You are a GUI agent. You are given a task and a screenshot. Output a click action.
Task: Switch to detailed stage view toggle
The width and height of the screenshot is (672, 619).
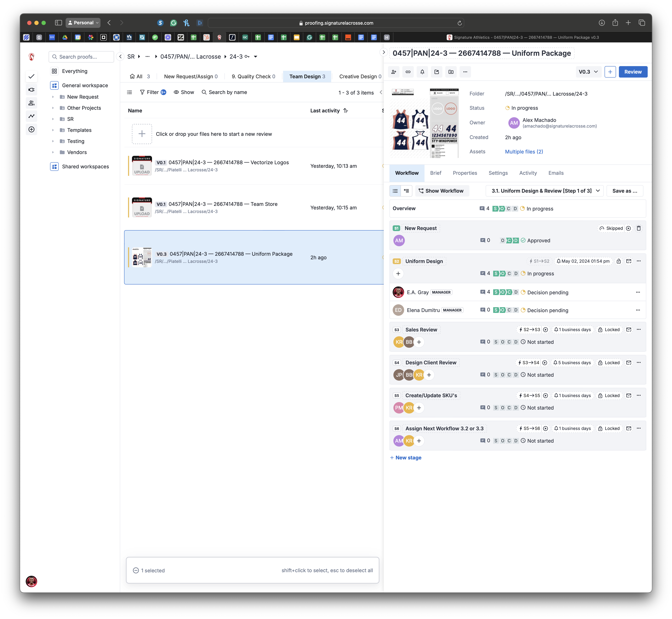pyautogui.click(x=406, y=191)
